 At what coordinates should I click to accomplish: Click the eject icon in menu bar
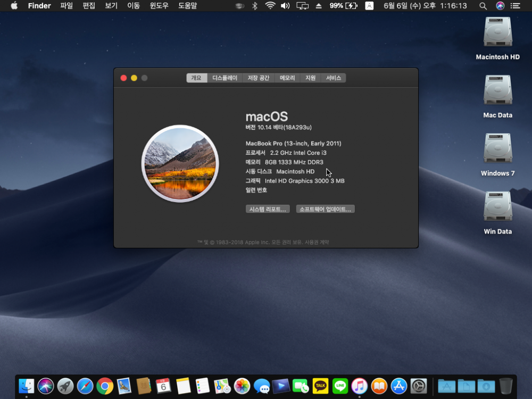pos(319,6)
